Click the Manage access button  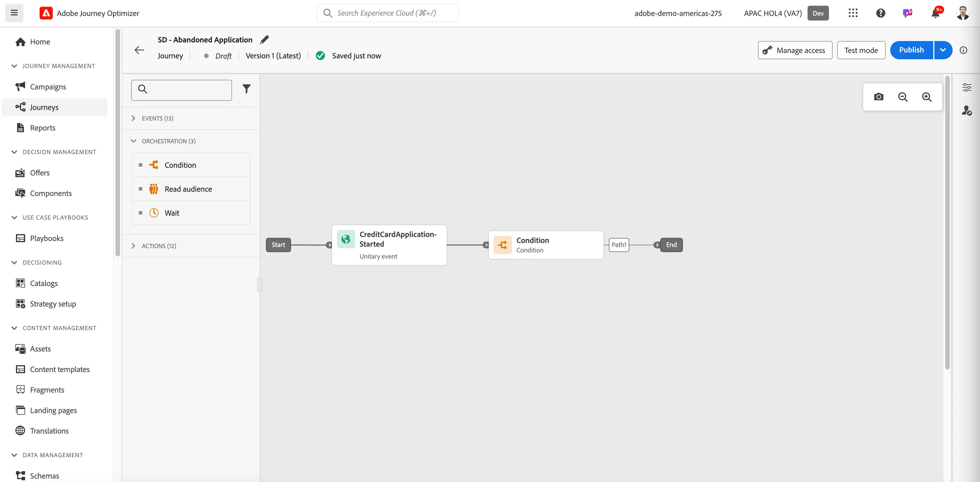795,50
